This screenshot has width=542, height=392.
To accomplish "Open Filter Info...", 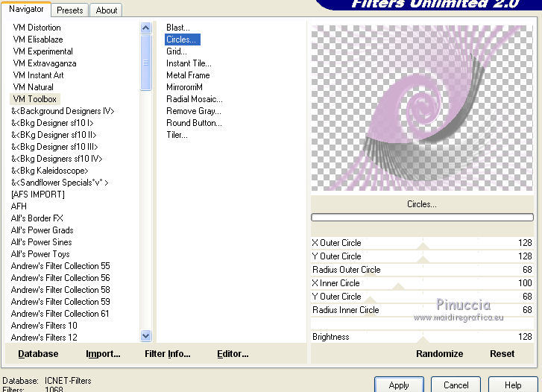I will click(x=167, y=354).
